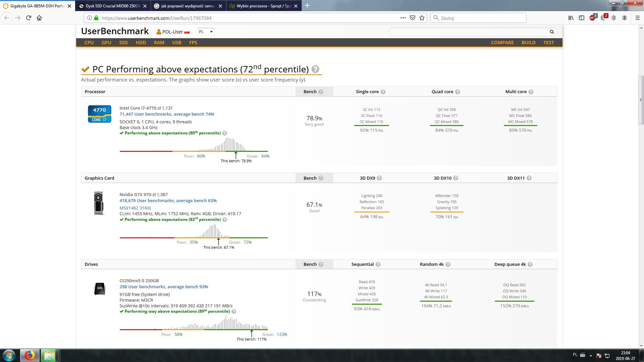The height and width of the screenshot is (362, 644).
Task: Open the page actions three-dots menu
Action: tap(403, 18)
